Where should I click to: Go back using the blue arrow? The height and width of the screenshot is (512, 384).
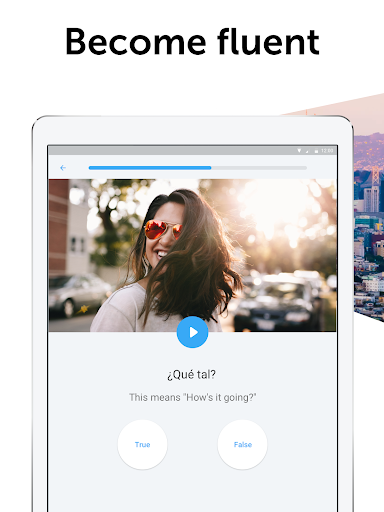coord(63,168)
